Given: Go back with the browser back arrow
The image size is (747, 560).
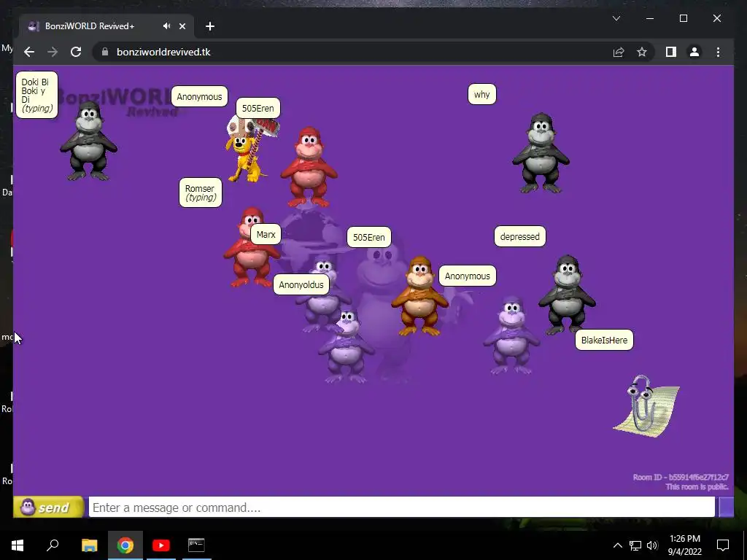Looking at the screenshot, I should [x=29, y=52].
